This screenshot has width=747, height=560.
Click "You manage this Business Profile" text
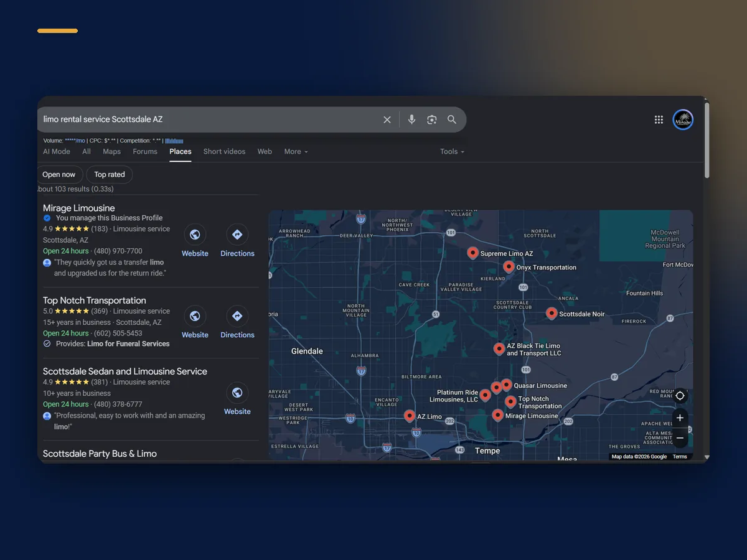[x=110, y=218]
